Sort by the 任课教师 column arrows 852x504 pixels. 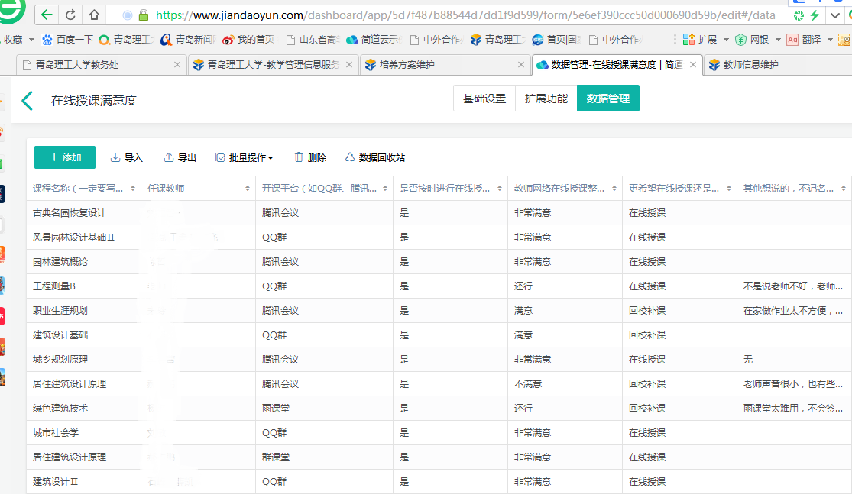tap(248, 189)
